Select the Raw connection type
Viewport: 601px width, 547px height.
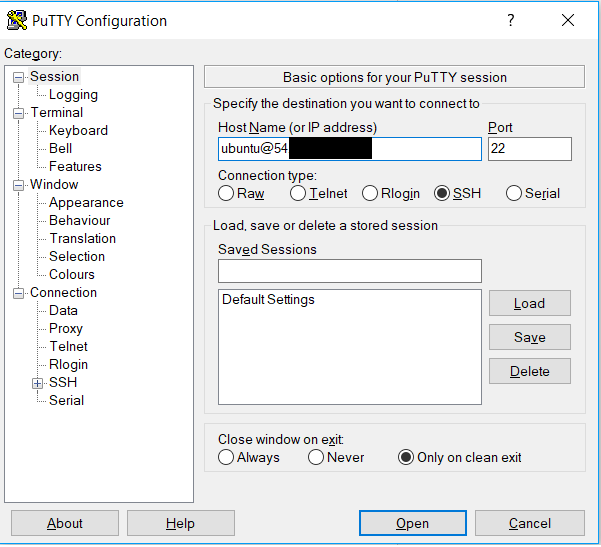click(x=226, y=193)
